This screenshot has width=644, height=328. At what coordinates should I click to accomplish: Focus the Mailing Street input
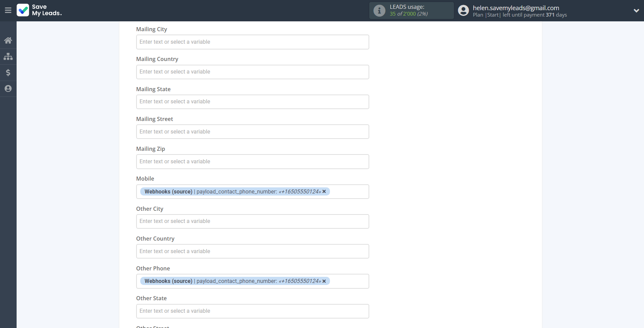pos(253,131)
